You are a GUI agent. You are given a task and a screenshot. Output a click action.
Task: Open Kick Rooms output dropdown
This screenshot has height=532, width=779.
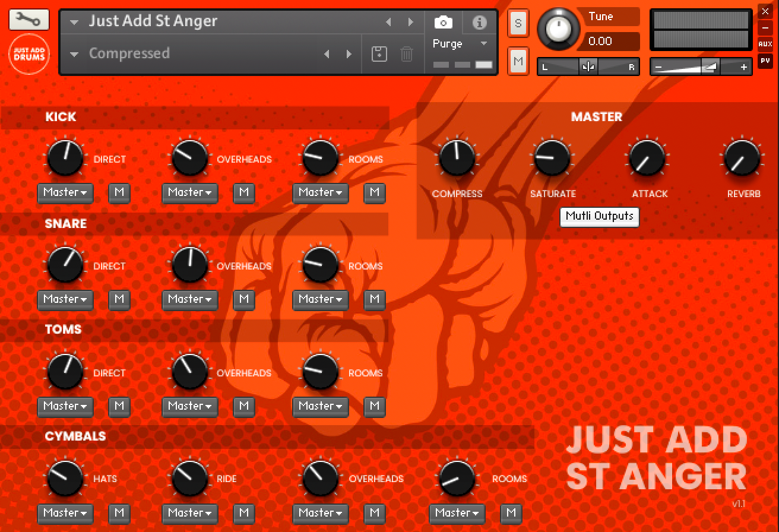click(321, 192)
